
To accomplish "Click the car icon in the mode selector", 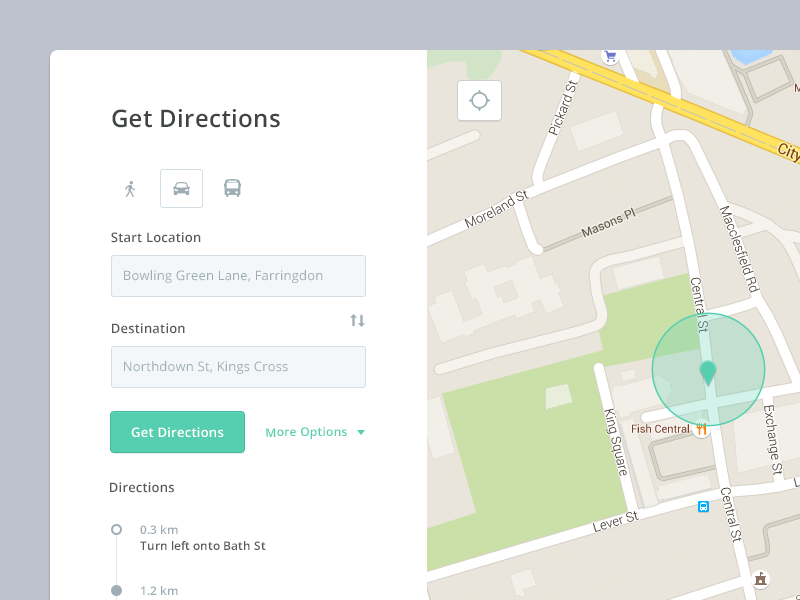I will click(181, 188).
